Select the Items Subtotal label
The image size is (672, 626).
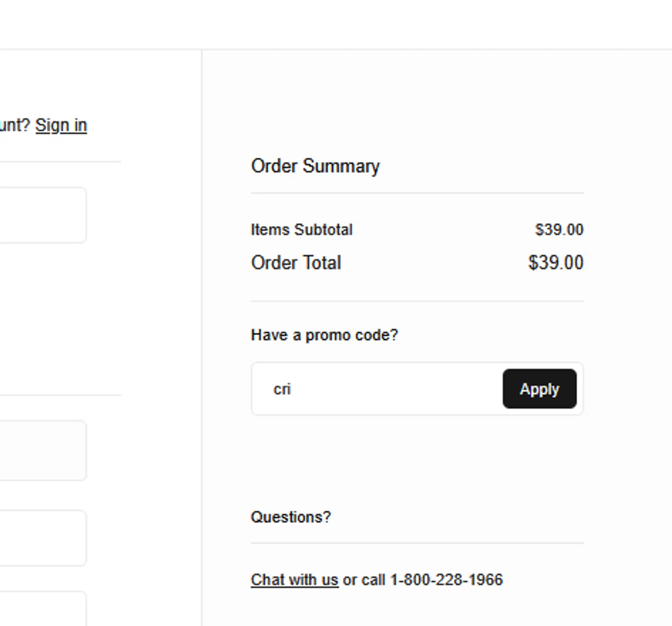[302, 230]
